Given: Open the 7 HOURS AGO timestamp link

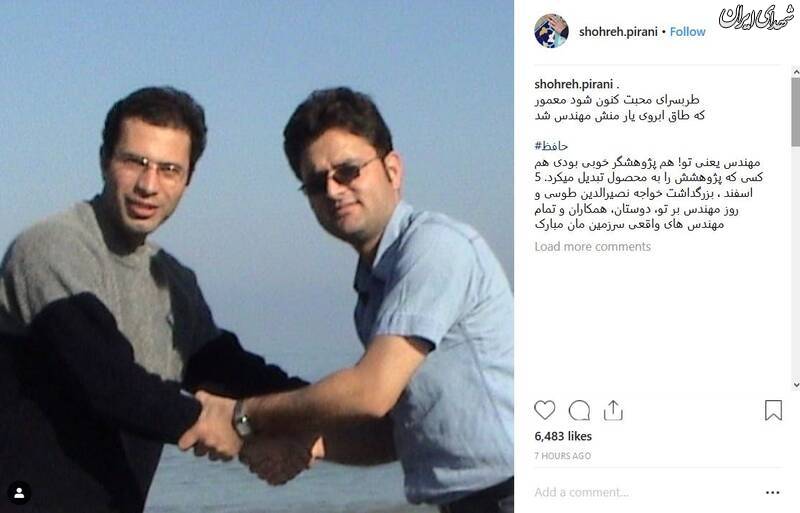Looking at the screenshot, I should (x=562, y=456).
